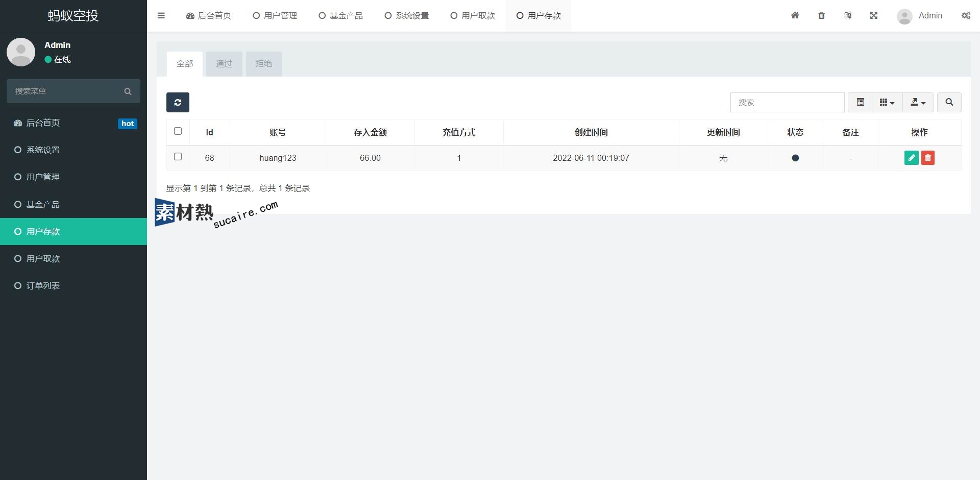This screenshot has height=480, width=980.
Task: Open the Admin user dropdown in header
Action: click(920, 16)
